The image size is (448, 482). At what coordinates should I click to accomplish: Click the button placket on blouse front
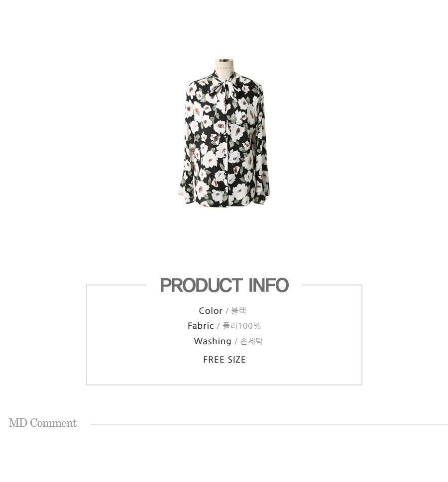[x=227, y=154]
